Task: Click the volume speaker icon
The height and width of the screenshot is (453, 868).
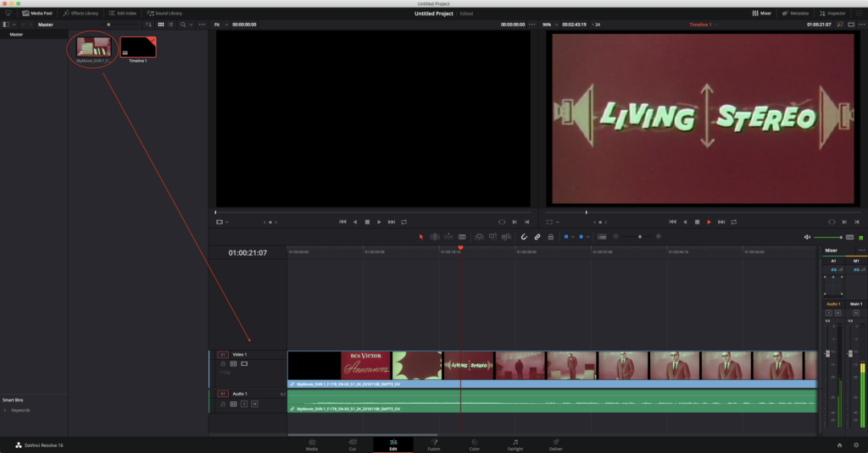Action: coord(807,237)
